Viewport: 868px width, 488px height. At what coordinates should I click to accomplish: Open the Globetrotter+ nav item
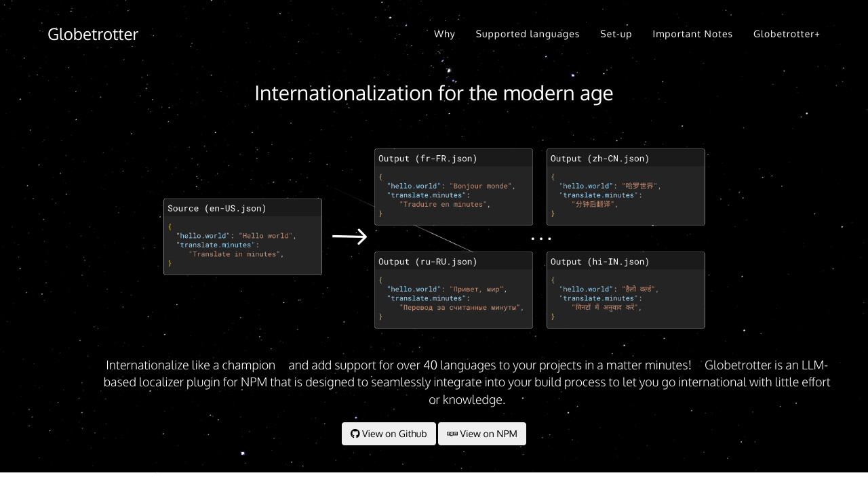(787, 34)
